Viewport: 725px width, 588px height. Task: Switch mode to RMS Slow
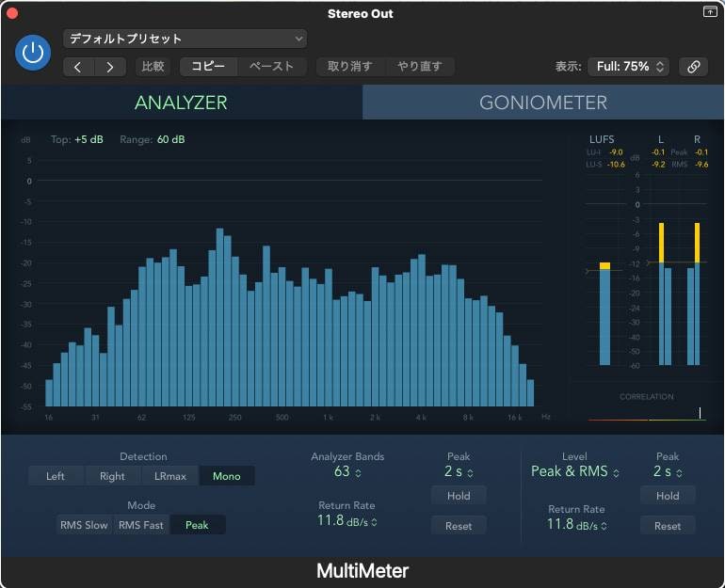[x=84, y=525]
